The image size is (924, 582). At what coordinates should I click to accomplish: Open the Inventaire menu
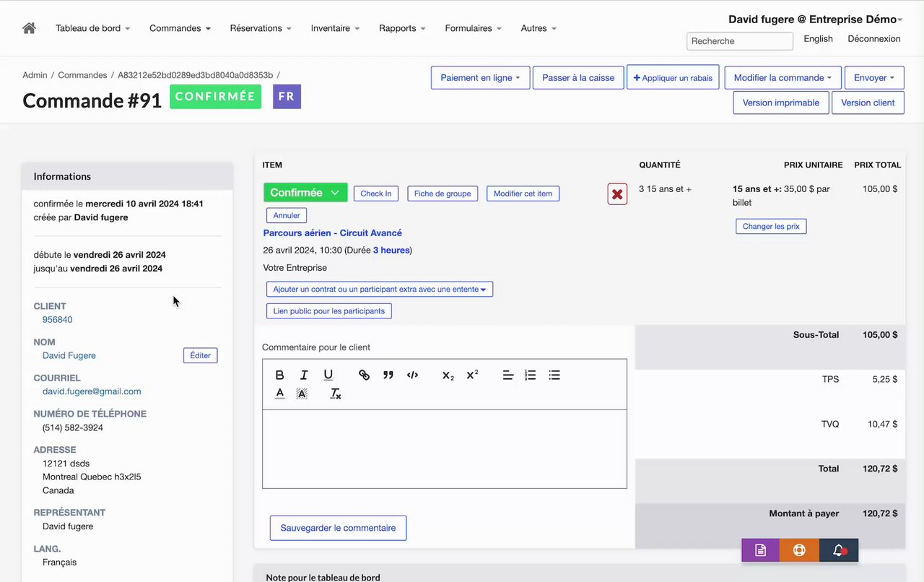pyautogui.click(x=335, y=28)
